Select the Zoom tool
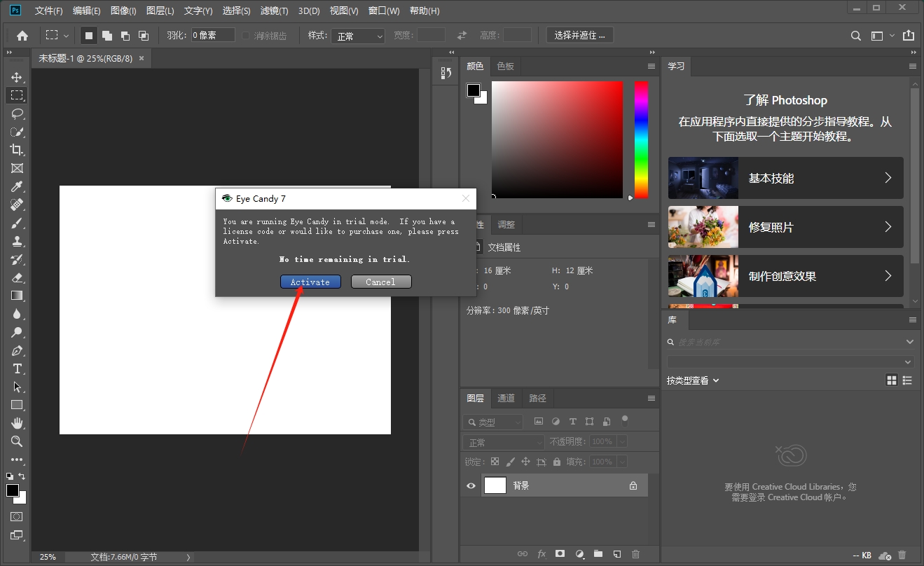 click(17, 441)
